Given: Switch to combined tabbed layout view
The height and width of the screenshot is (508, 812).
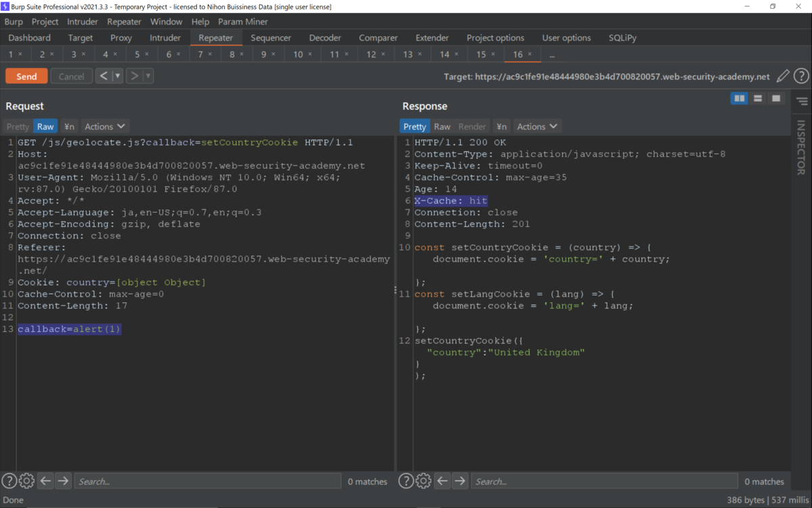Looking at the screenshot, I should click(776, 99).
